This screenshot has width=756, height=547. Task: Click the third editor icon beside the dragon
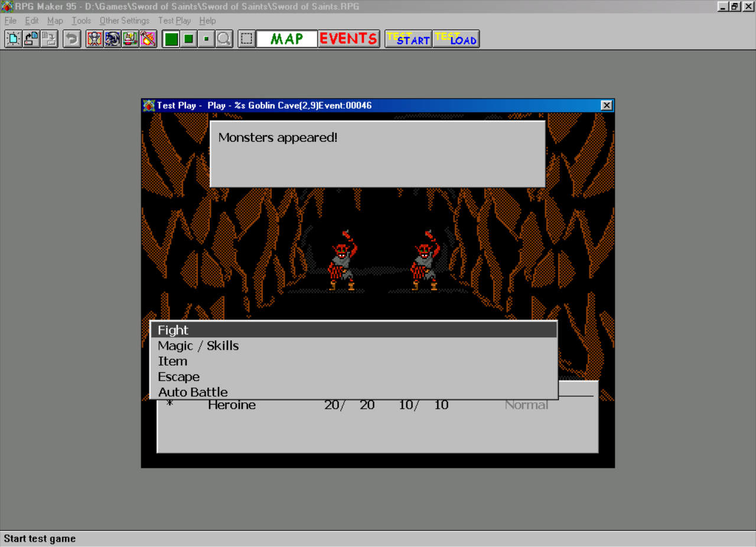pos(130,39)
